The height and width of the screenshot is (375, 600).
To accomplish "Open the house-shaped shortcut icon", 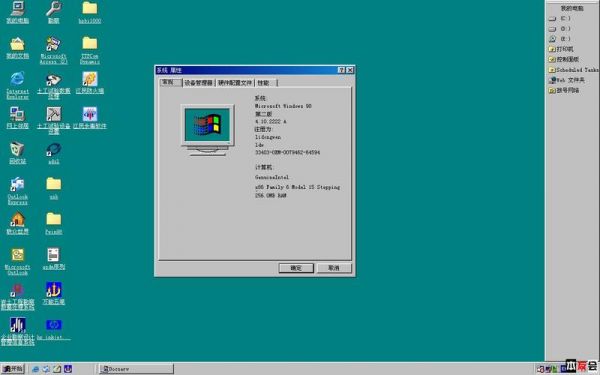I will (18, 223).
